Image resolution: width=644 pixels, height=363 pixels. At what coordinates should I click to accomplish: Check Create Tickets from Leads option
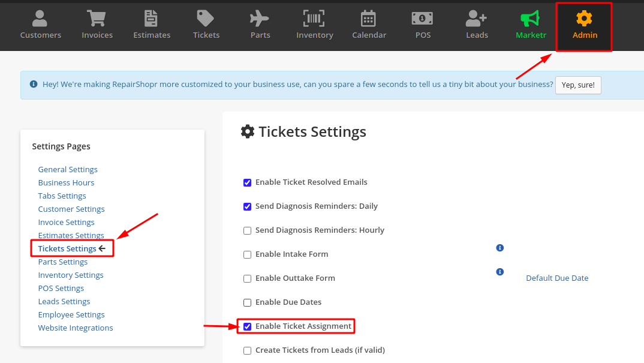(247, 350)
